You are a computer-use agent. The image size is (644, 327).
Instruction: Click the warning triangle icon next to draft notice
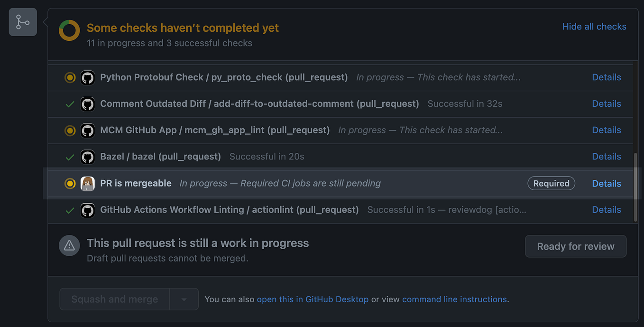[69, 245]
